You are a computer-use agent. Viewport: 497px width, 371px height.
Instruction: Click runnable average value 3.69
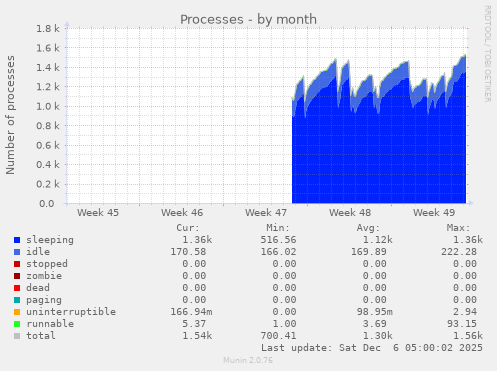pyautogui.click(x=375, y=324)
